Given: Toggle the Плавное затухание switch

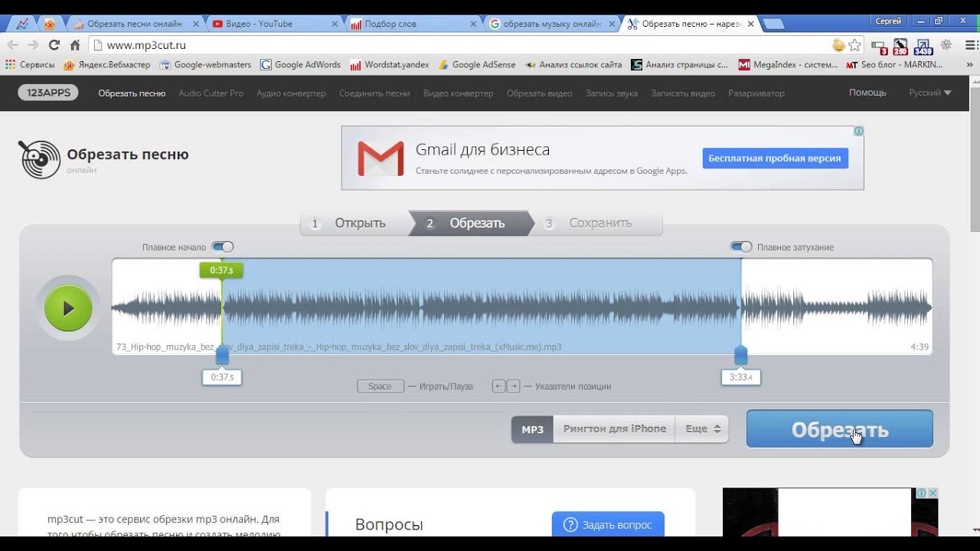Looking at the screenshot, I should pyautogui.click(x=741, y=247).
